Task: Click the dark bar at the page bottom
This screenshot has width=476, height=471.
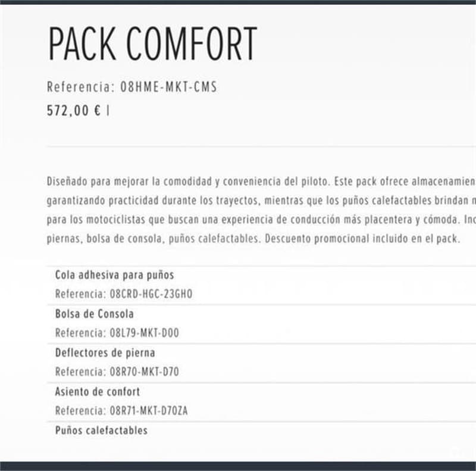Action: pos(238,466)
